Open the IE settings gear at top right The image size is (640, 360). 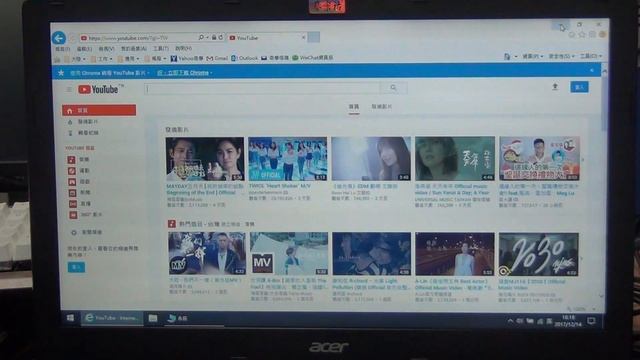coord(592,34)
